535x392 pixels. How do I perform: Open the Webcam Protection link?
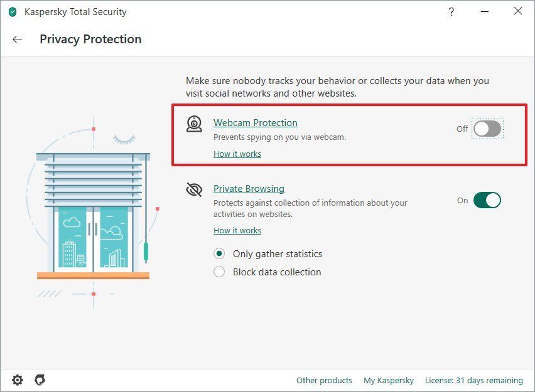(255, 123)
